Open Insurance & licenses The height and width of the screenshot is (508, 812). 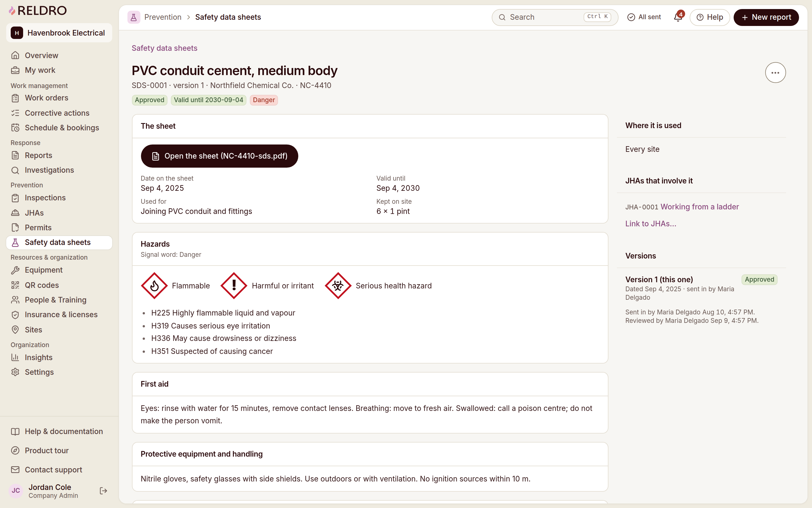59,315
